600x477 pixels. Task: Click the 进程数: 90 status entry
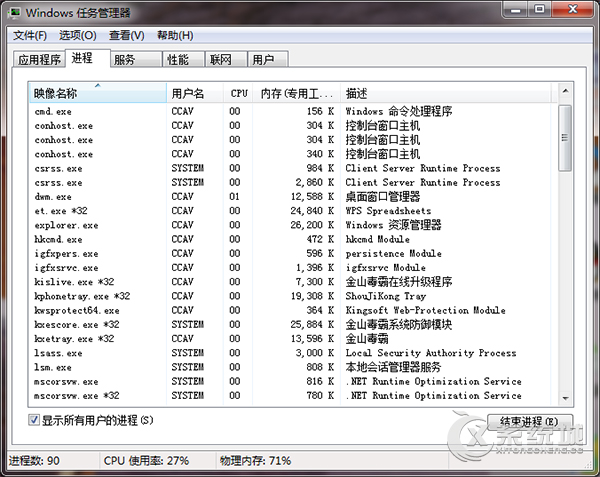click(34, 461)
